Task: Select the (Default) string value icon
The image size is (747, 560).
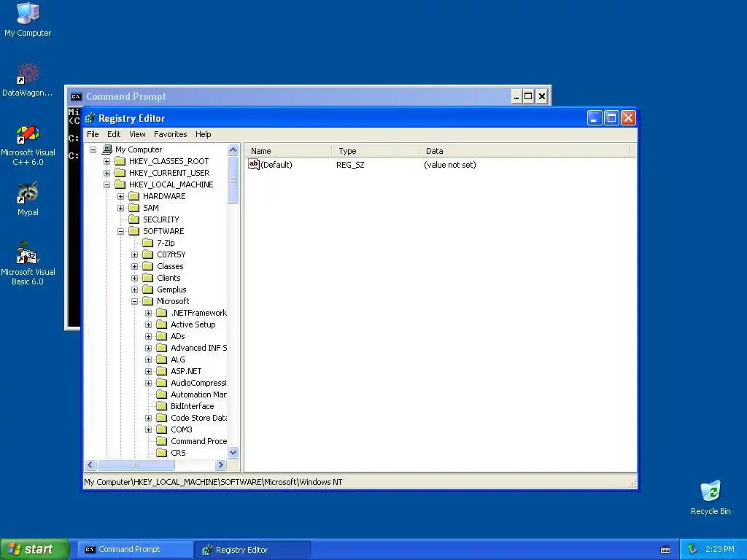Action: point(253,164)
